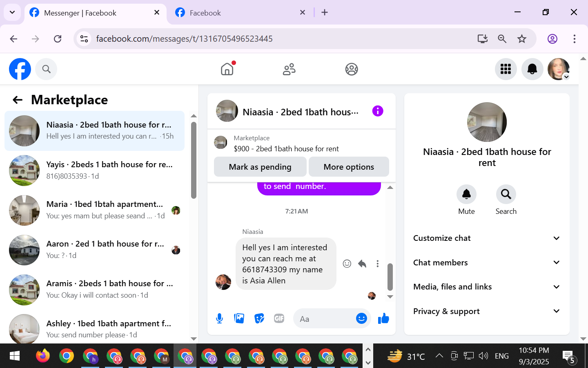Expand the Chat members section
Viewport: 588px width, 368px height.
pyautogui.click(x=487, y=263)
